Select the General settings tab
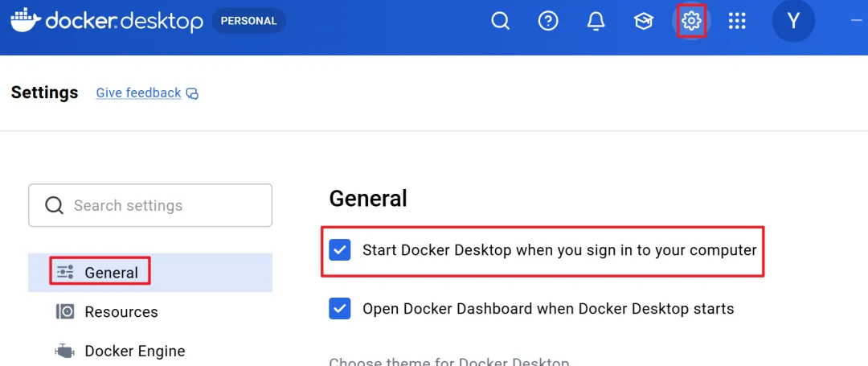 [x=150, y=273]
